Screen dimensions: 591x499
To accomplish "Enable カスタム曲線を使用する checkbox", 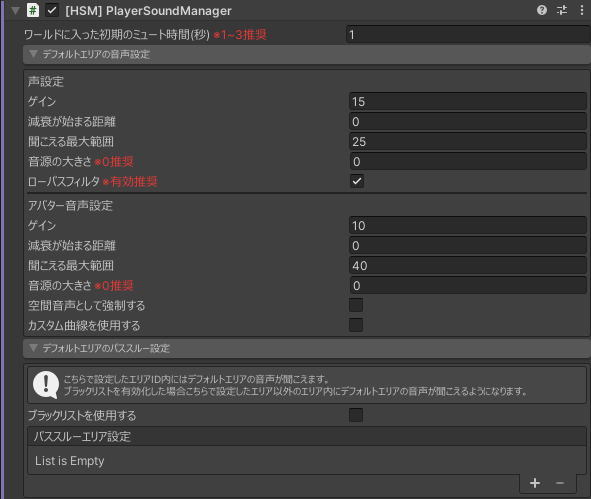I will coord(356,325).
